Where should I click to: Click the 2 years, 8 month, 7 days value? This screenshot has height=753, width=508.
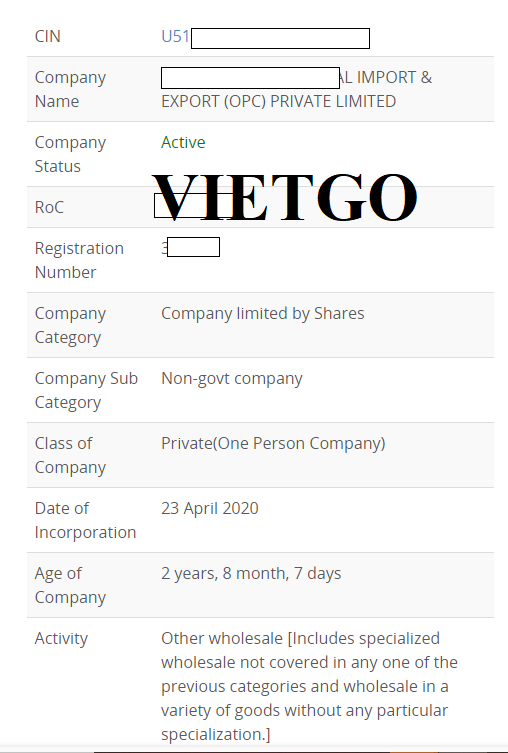point(251,573)
